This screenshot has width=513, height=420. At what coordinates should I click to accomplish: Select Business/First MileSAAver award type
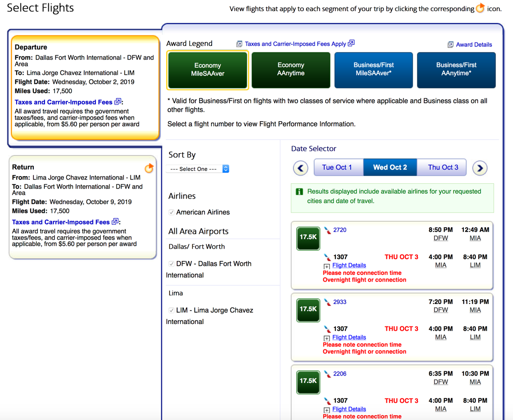click(374, 70)
